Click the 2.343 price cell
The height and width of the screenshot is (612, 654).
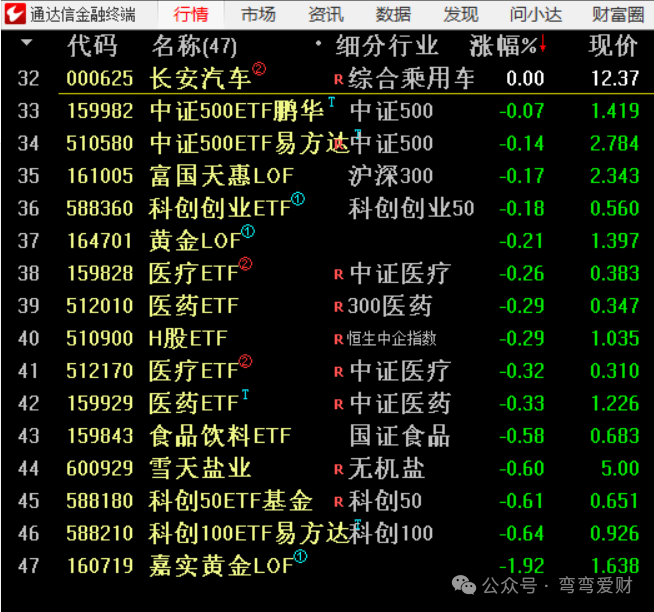(615, 176)
